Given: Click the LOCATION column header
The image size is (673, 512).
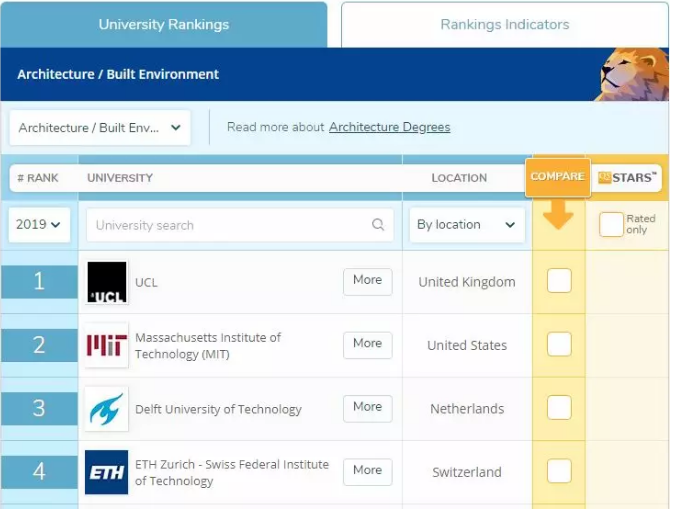Looking at the screenshot, I should tap(461, 179).
